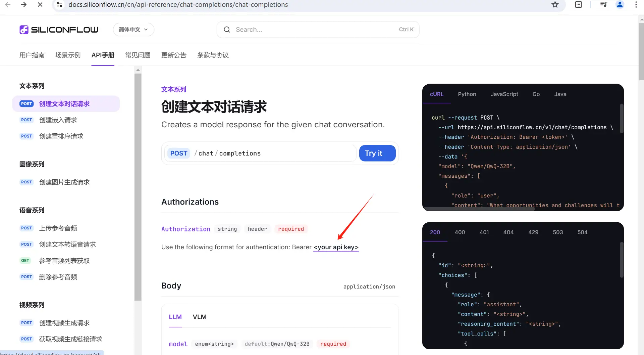
Task: Select the JavaScript code tab
Action: coord(504,94)
